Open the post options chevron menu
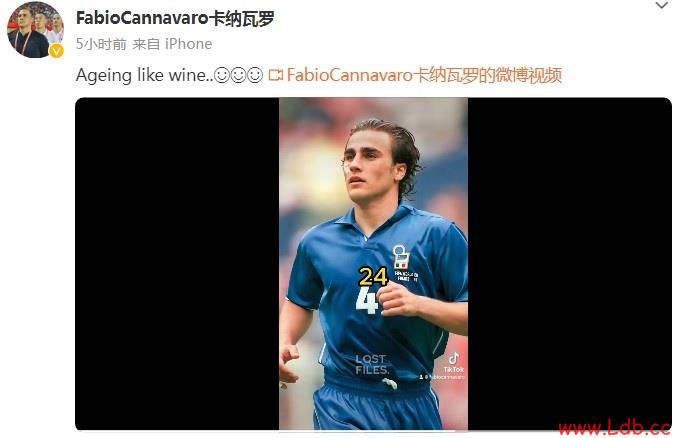The image size is (680, 438). 661,6
